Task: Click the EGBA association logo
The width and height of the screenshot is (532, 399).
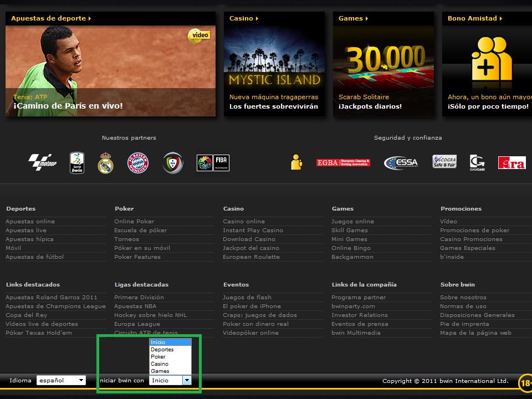Action: point(343,162)
